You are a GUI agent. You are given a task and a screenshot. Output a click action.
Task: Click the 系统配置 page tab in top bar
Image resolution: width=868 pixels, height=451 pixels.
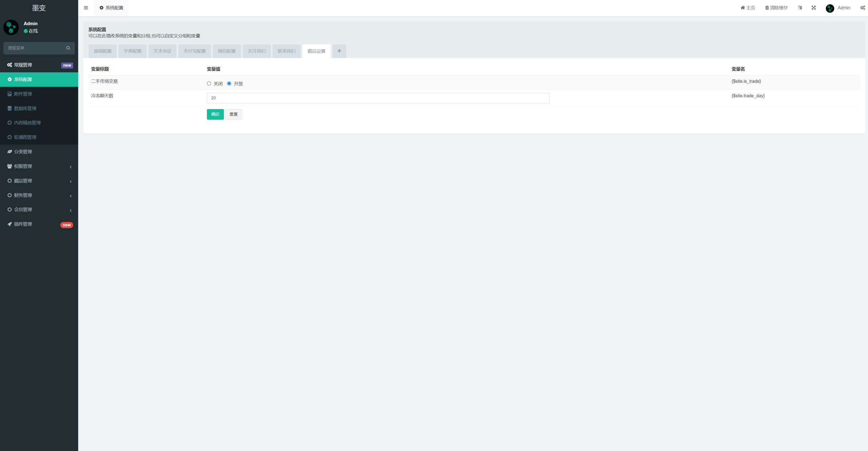point(111,8)
